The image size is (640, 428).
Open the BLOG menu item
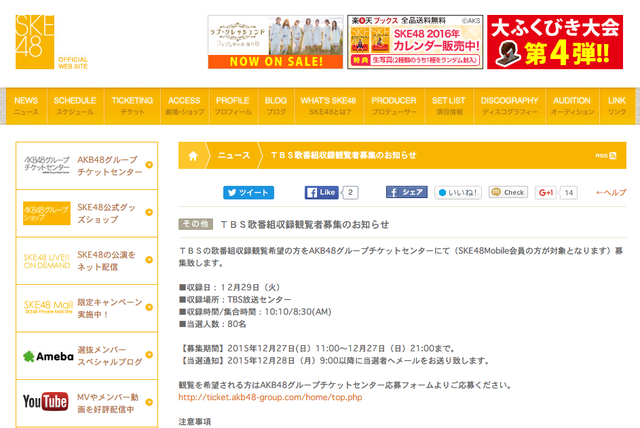pos(276,106)
